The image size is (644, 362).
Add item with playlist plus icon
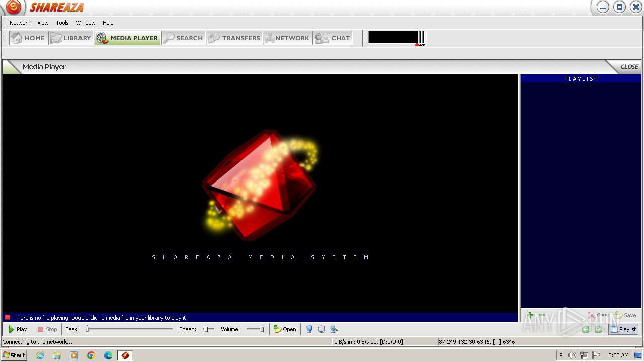tap(529, 315)
